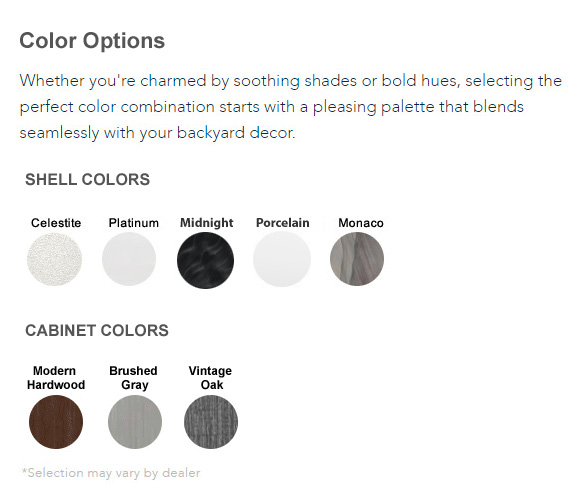Click the Midnight label text
The width and height of the screenshot is (574, 504).
(x=206, y=223)
